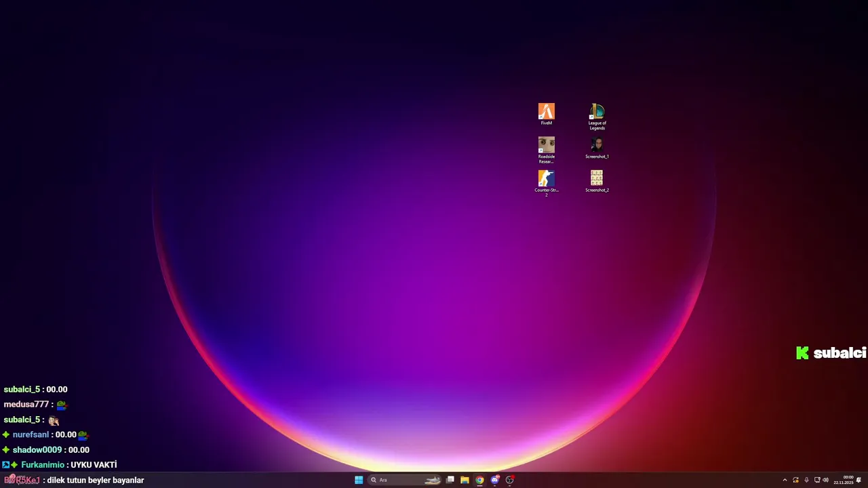Click the subalci channel name overlay
Screen dimensions: 868x488
[840, 353]
